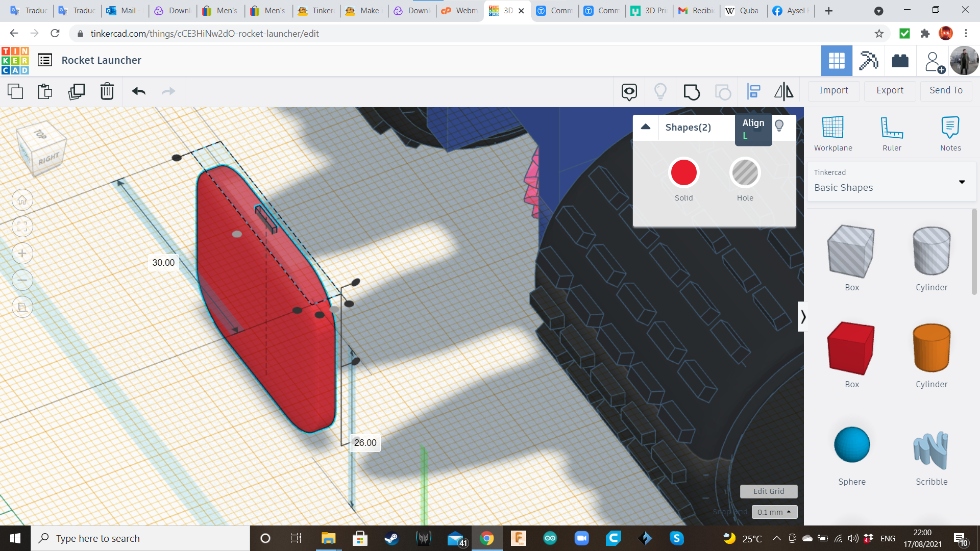Collapse the shapes side panel arrow
This screenshot has height=551, width=980.
(803, 317)
